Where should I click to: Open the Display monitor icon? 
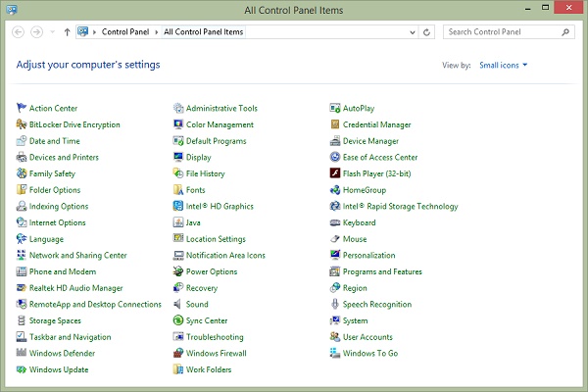[178, 157]
